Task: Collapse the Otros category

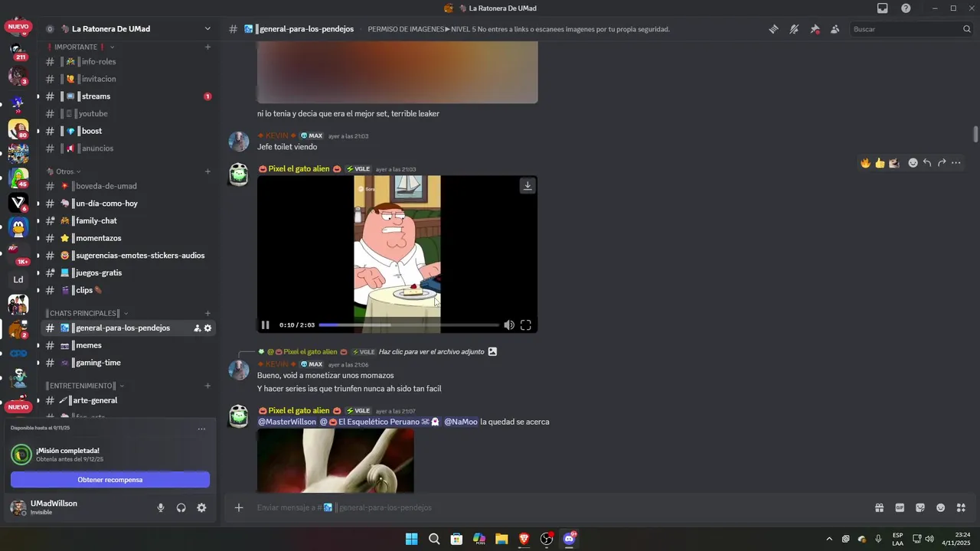Action: (64, 171)
